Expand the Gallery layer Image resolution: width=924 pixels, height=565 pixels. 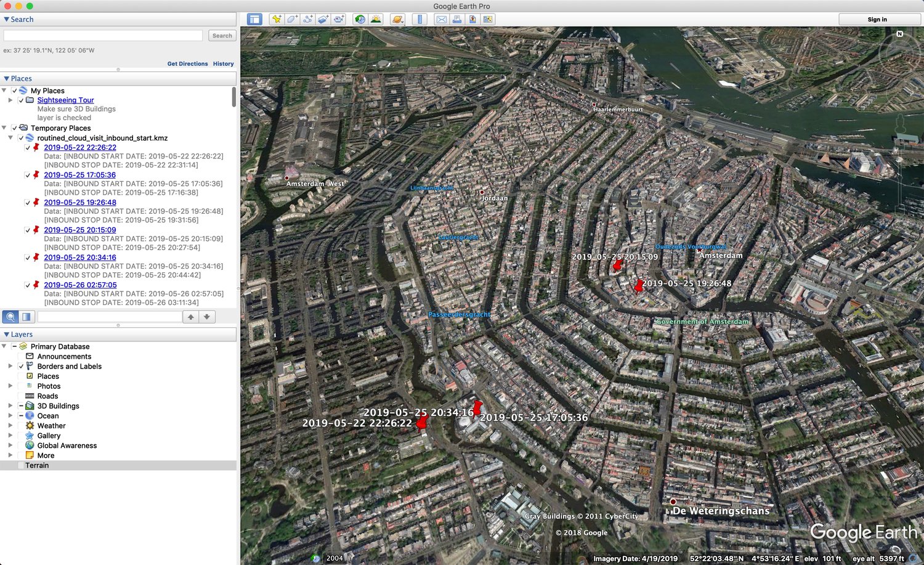(10, 436)
